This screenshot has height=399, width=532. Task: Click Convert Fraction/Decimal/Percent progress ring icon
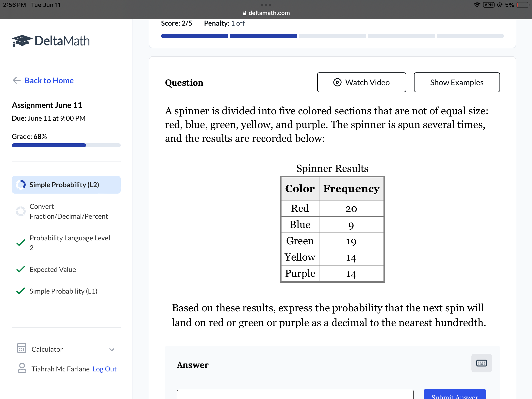(x=21, y=211)
